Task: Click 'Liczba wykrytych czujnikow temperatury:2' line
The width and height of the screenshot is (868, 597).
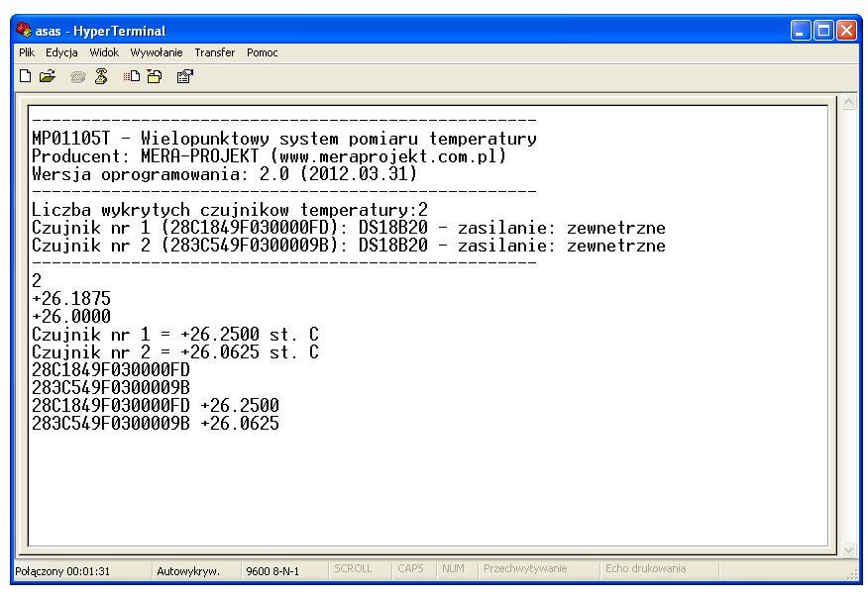Action: [x=230, y=210]
